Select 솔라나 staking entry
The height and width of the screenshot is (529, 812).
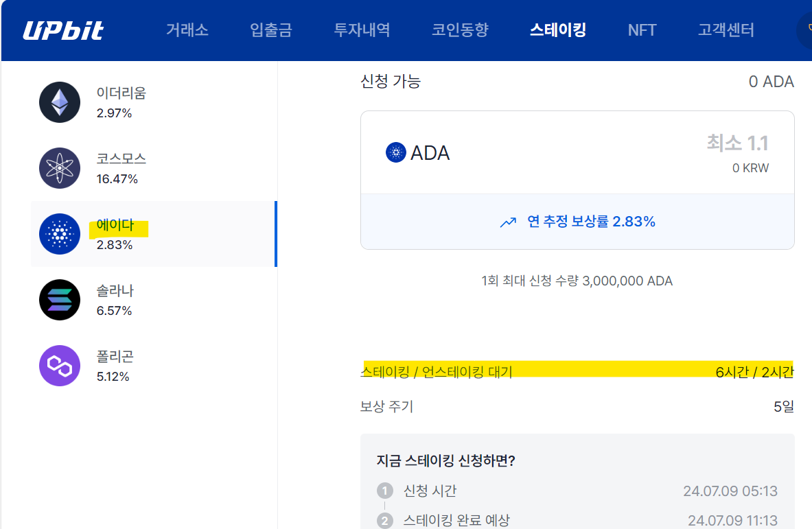(154, 300)
